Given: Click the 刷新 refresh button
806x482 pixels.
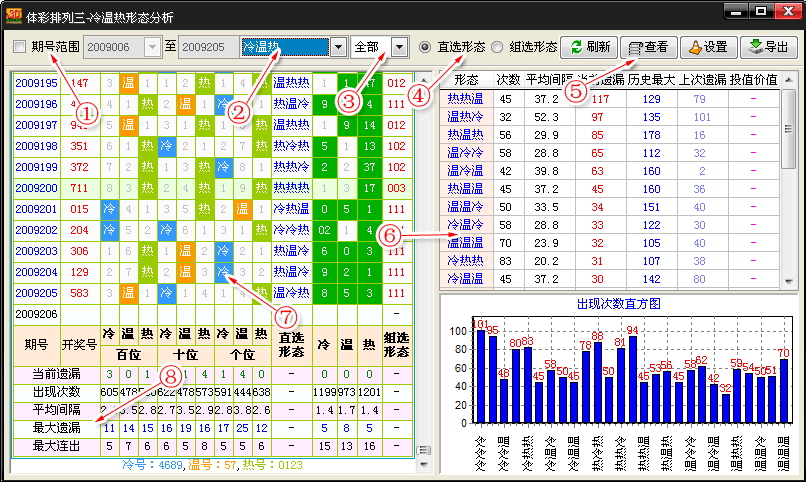Looking at the screenshot, I should [589, 47].
